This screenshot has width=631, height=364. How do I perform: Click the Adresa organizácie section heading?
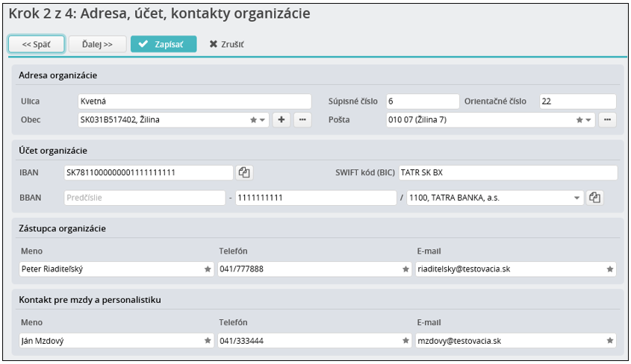click(58, 75)
